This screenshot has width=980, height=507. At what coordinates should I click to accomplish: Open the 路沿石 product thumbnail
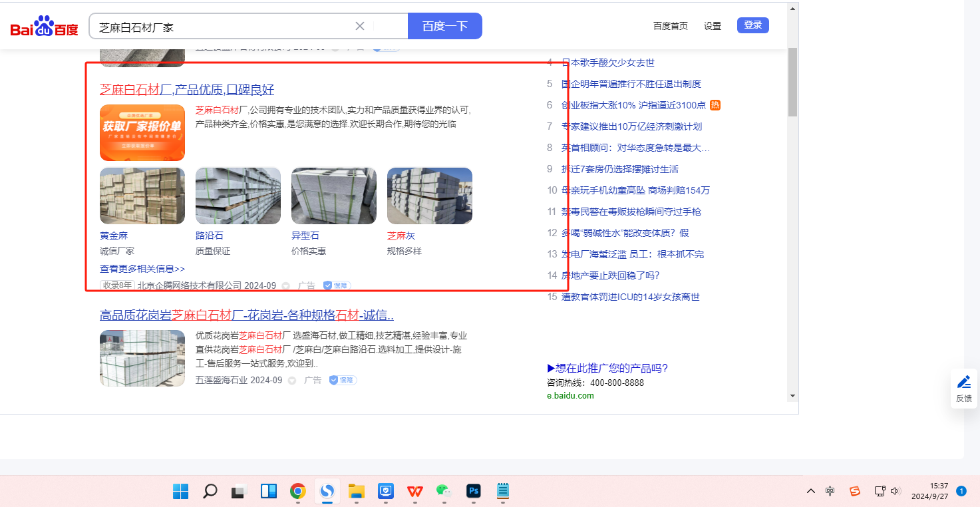tap(238, 196)
